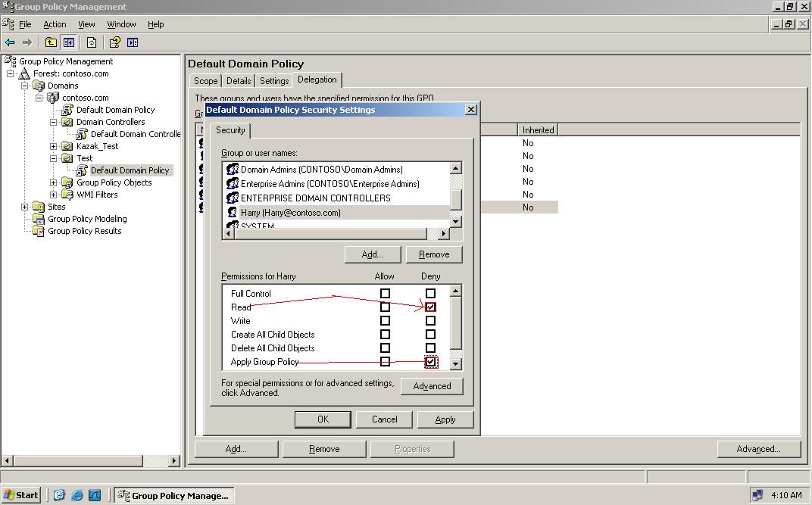
Task: Click Cancel in Security Settings dialog
Action: [x=384, y=419]
